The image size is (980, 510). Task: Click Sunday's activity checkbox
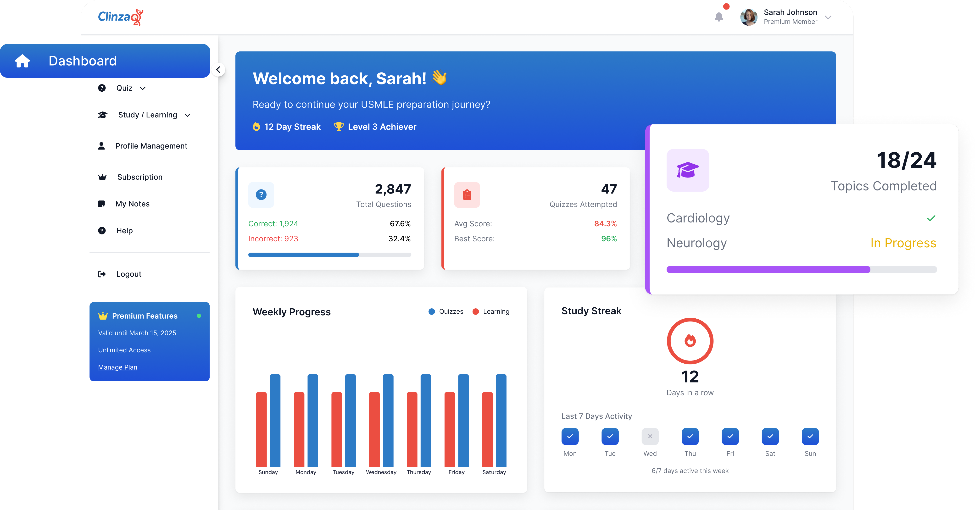coord(810,436)
